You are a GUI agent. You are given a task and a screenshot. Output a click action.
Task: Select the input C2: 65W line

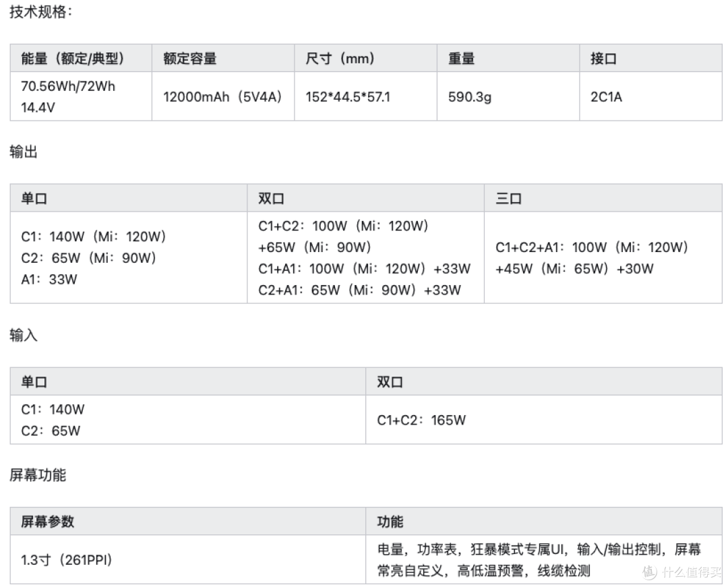(x=50, y=431)
